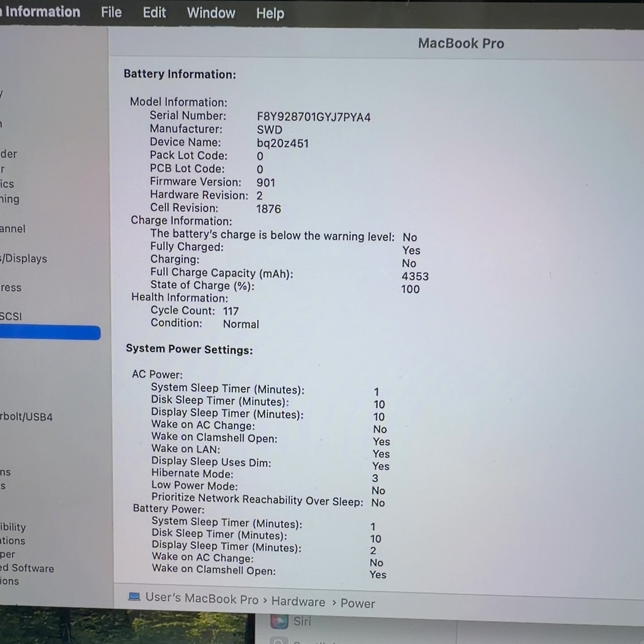Click the AC Power label
Image resolution: width=644 pixels, height=644 pixels.
pos(157,374)
